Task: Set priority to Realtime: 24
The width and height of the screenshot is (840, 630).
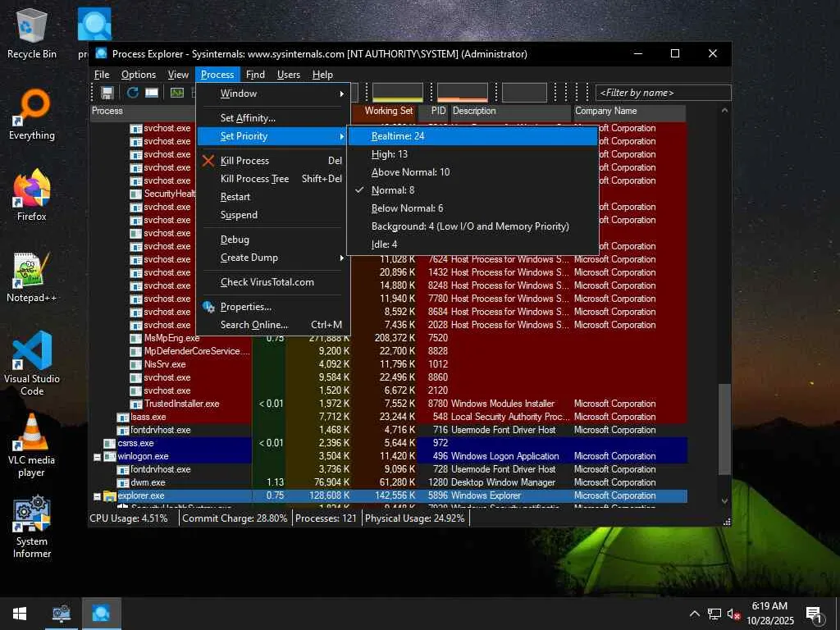Action: 472,136
